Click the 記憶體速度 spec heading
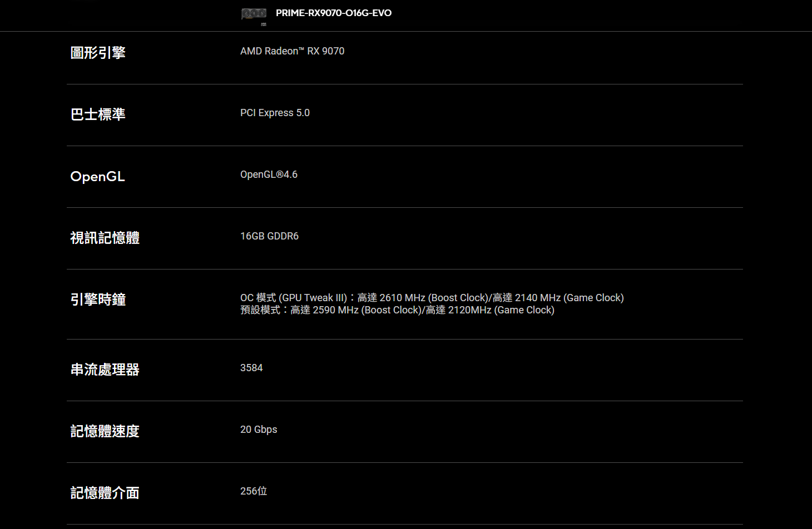The image size is (812, 529). (x=105, y=431)
